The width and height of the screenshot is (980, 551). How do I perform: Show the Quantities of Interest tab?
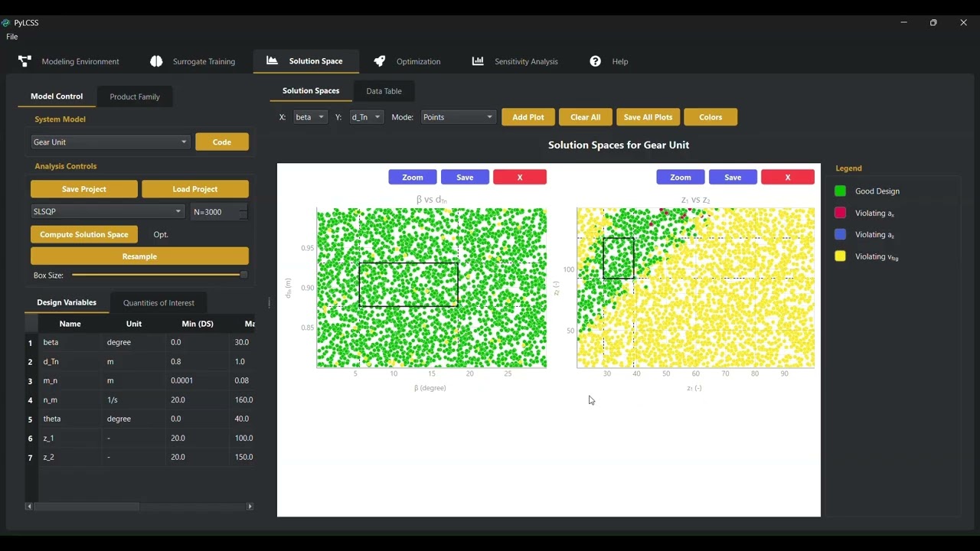point(158,303)
